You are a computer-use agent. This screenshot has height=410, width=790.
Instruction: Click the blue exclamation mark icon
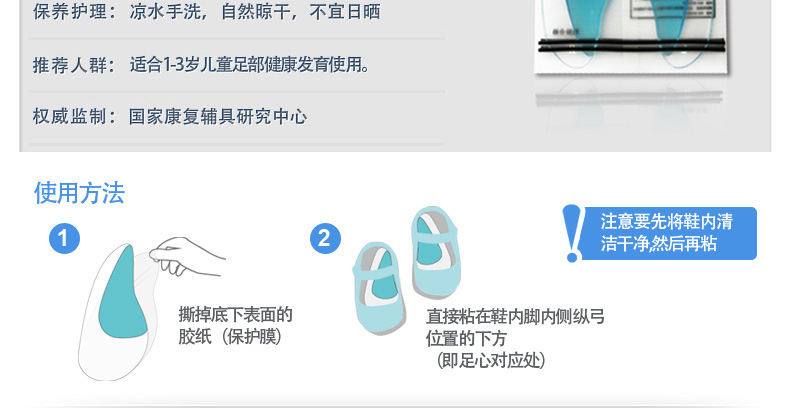pos(572,233)
